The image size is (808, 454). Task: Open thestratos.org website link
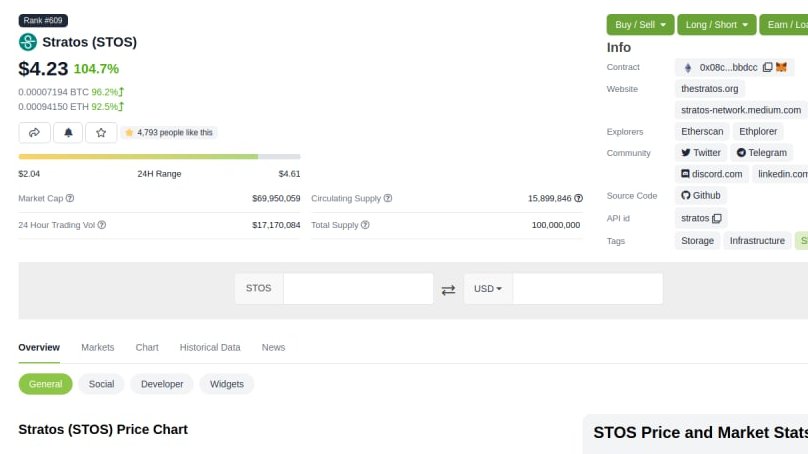(710, 89)
